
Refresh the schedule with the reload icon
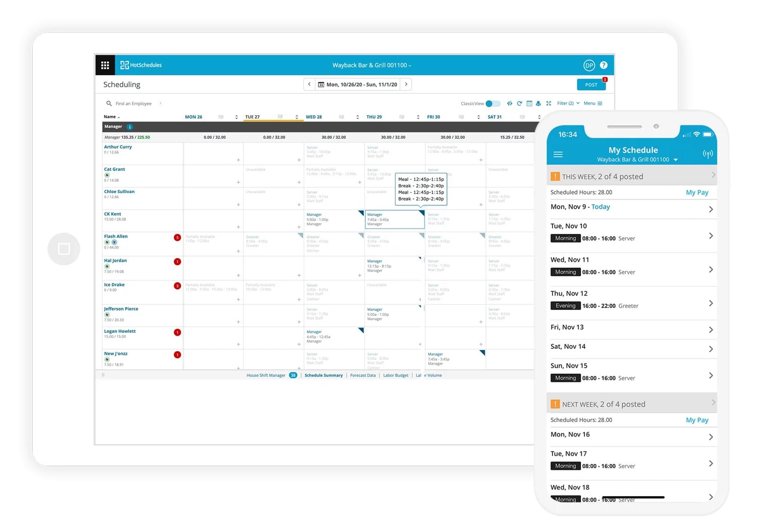point(519,103)
